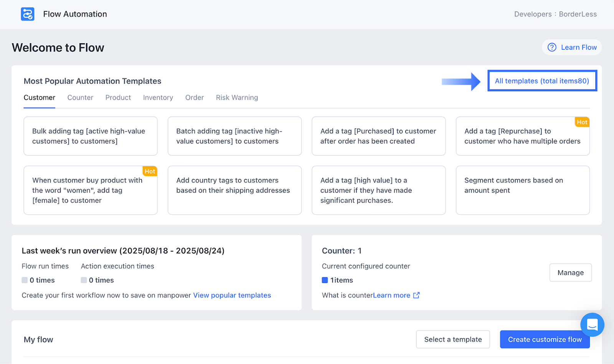Click the blue counter items indicator square
The image size is (614, 364).
(325, 280)
